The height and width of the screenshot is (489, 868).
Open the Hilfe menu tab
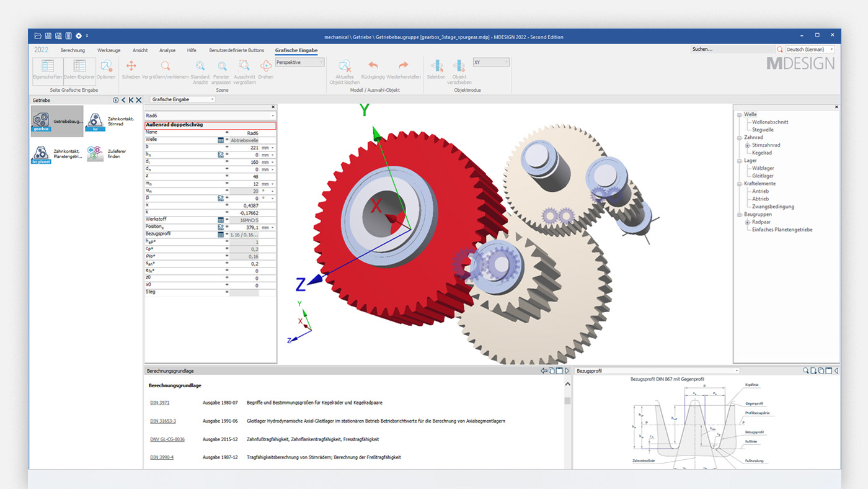pyautogui.click(x=192, y=50)
